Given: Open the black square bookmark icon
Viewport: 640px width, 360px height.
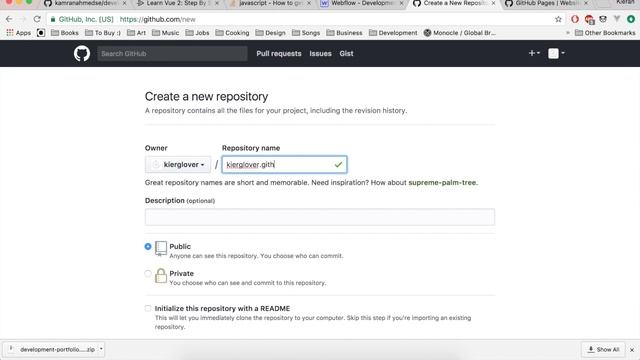Looking at the screenshot, I should click(41, 33).
